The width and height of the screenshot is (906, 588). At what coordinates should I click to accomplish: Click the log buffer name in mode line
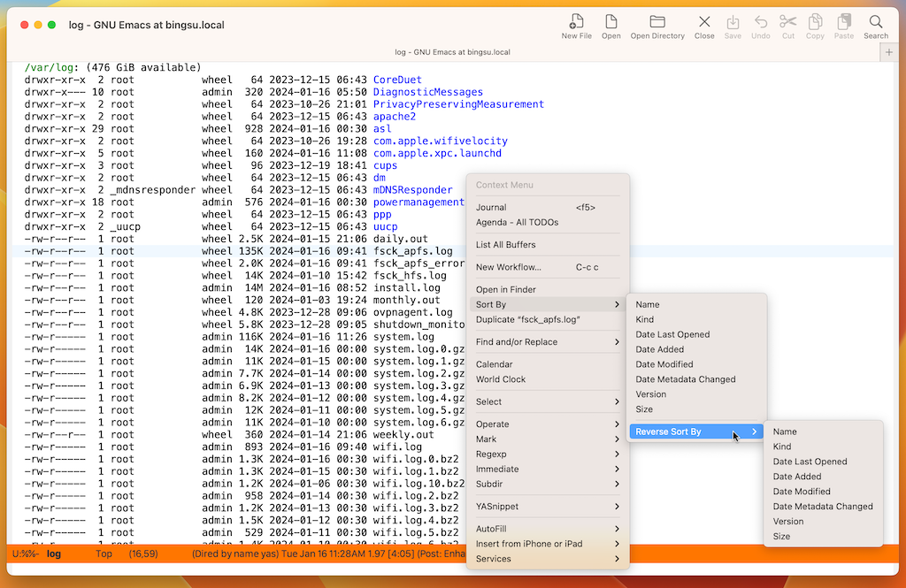54,554
